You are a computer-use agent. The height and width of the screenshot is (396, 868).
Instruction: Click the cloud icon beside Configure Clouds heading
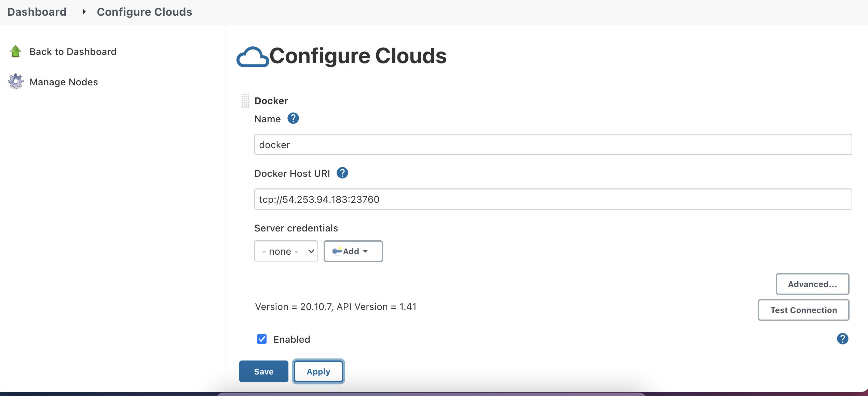pos(253,57)
